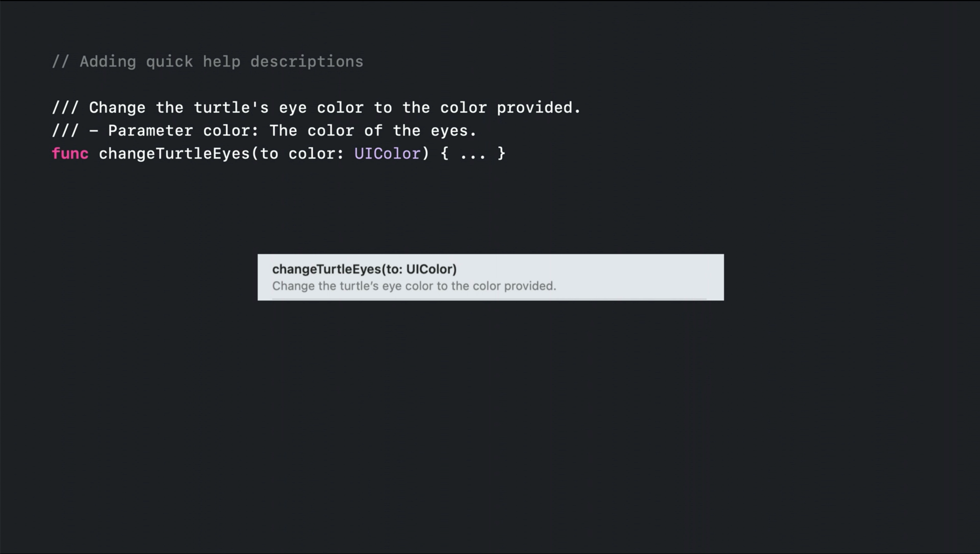The image size is (980, 554).
Task: Click the word descriptions in gray comment
Action: (307, 62)
